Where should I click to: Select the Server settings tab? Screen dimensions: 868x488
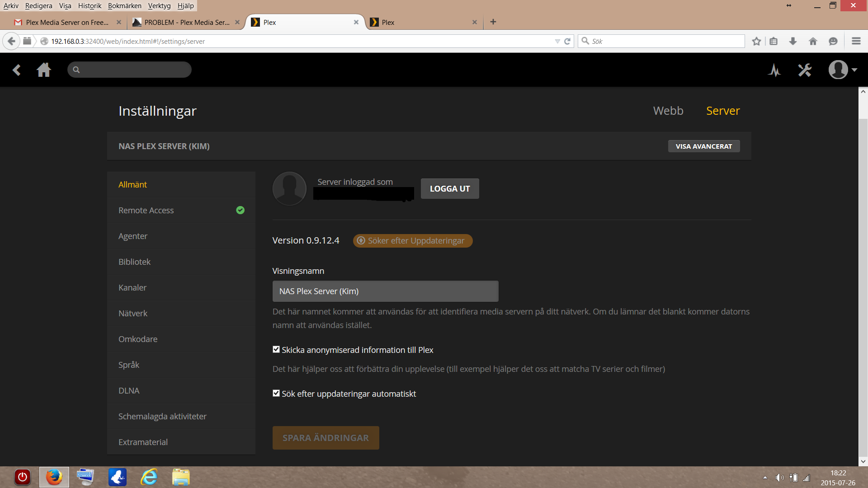[x=723, y=111]
